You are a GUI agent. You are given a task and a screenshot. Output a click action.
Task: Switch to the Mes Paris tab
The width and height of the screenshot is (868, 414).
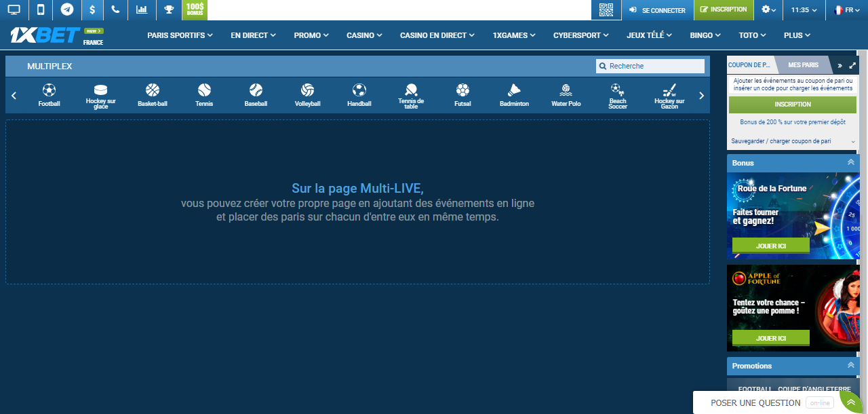(803, 65)
